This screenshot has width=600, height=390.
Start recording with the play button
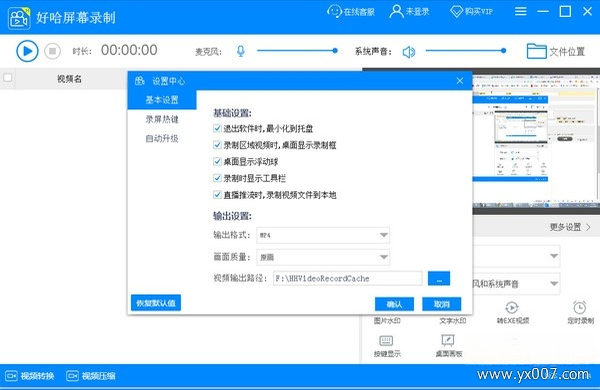[27, 51]
